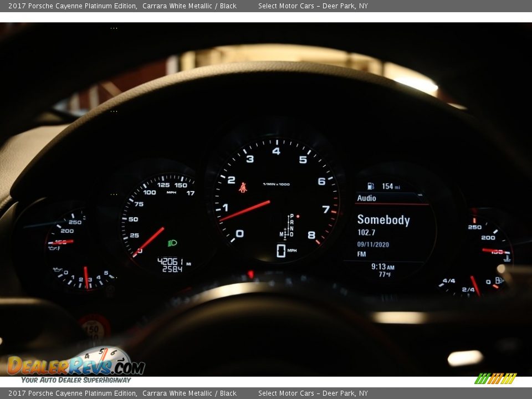Click the speedometer needle

(x=149, y=242)
